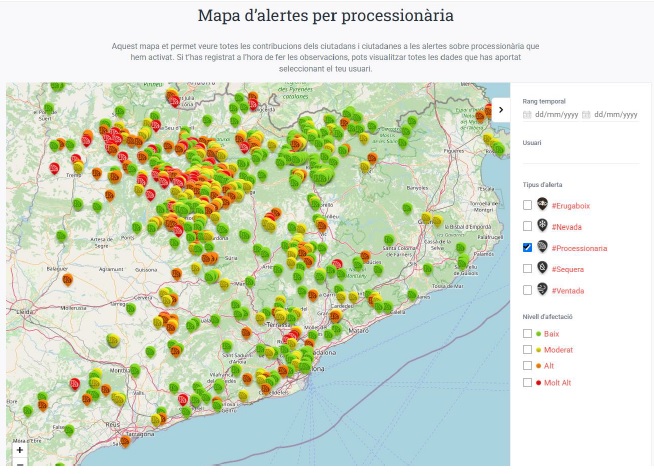Click the #Erugaboix alert type icon

542,204
